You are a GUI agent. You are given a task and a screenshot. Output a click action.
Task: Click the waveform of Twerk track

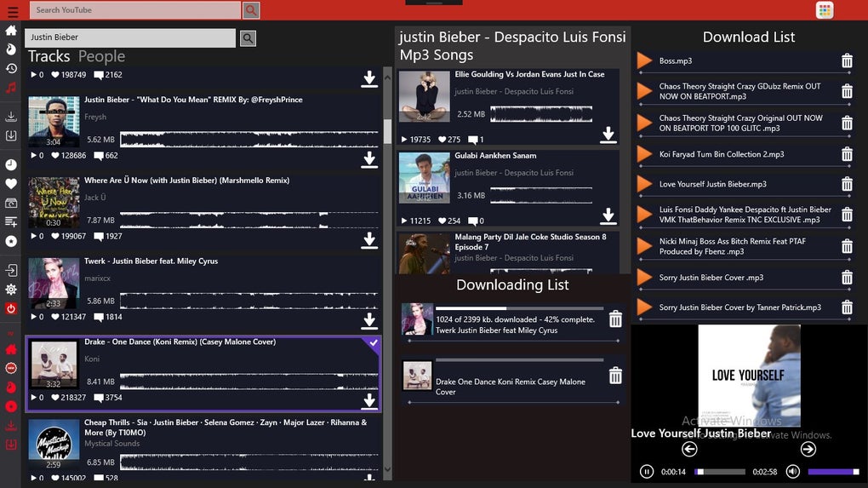tap(249, 301)
